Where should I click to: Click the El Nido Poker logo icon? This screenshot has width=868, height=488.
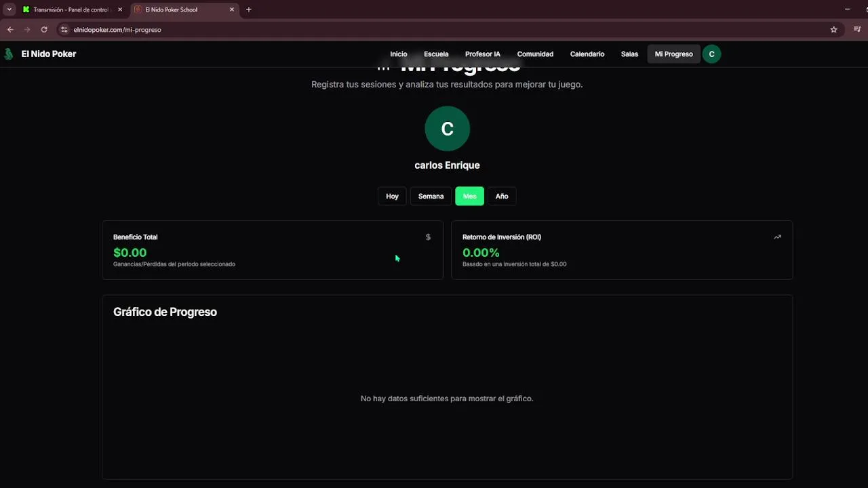[9, 54]
